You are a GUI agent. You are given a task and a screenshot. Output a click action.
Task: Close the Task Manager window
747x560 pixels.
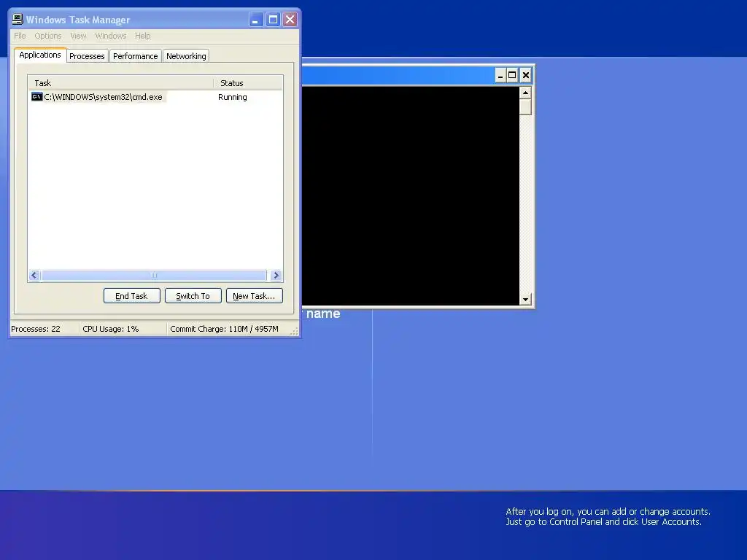pos(290,20)
